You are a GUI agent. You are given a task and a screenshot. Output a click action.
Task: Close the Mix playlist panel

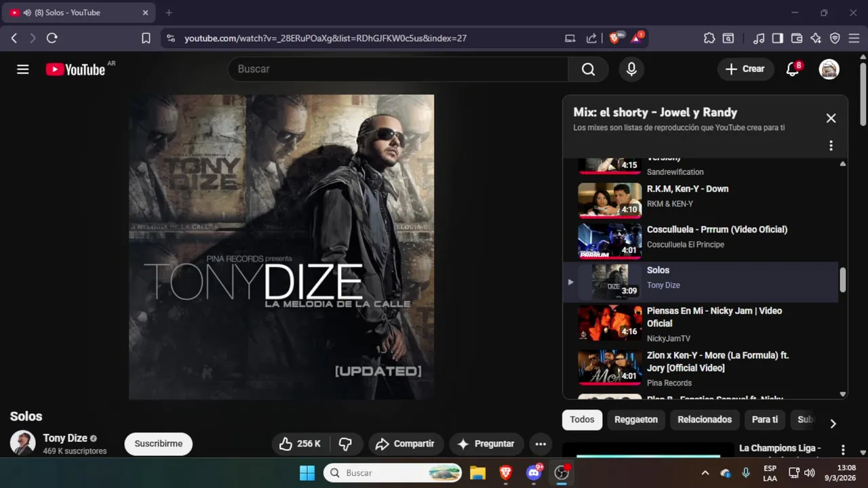coord(831,118)
